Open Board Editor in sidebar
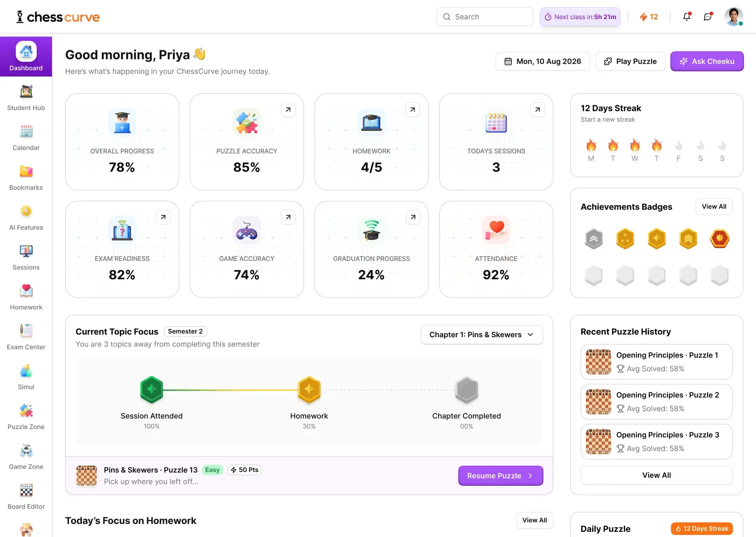The image size is (756, 537). tap(26, 496)
